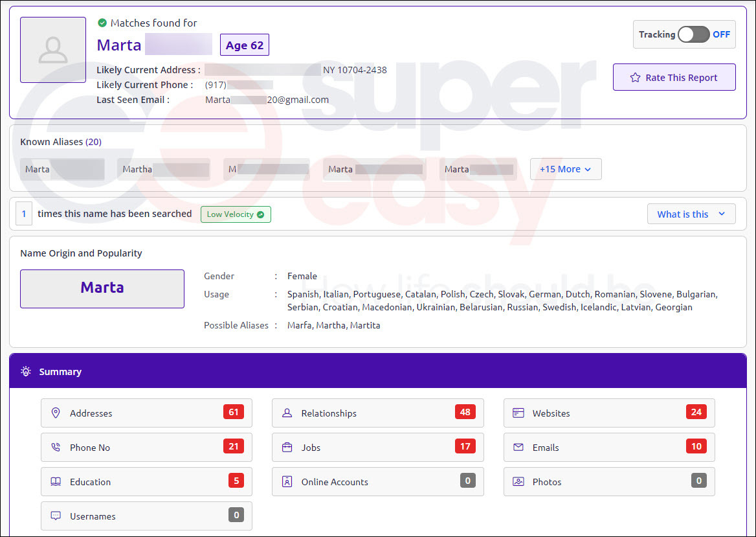Open the Usernames summary card
Screen dimensions: 756x537
point(146,516)
